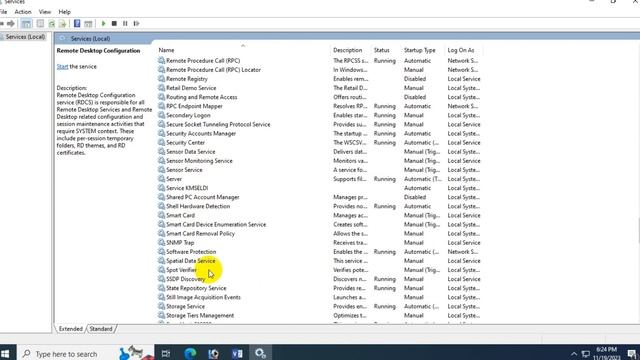Open the Action menu
640x360 pixels.
coord(23,12)
